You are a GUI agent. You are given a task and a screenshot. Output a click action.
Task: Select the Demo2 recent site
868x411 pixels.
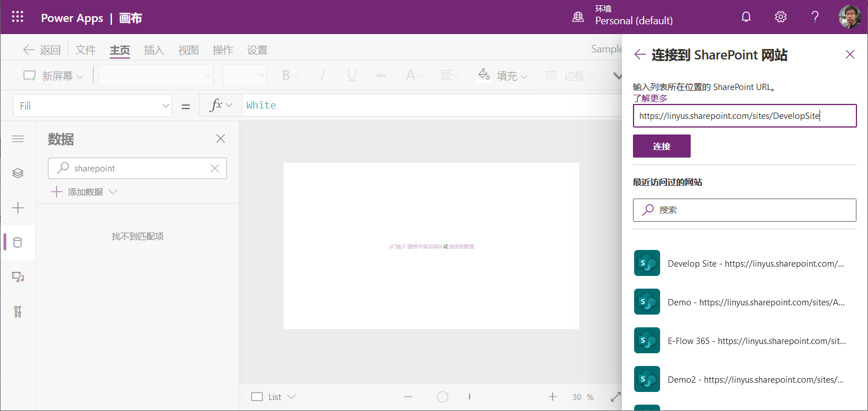pyautogui.click(x=744, y=379)
